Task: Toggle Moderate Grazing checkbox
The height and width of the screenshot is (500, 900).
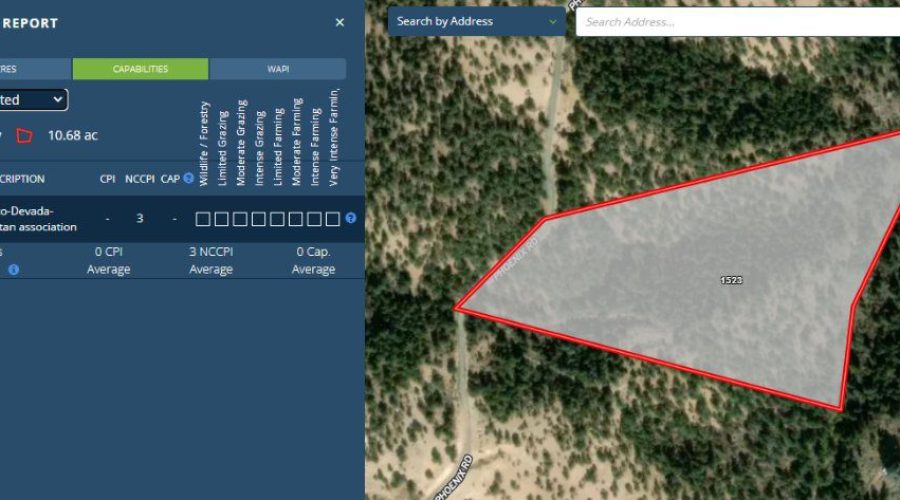Action: click(x=240, y=219)
